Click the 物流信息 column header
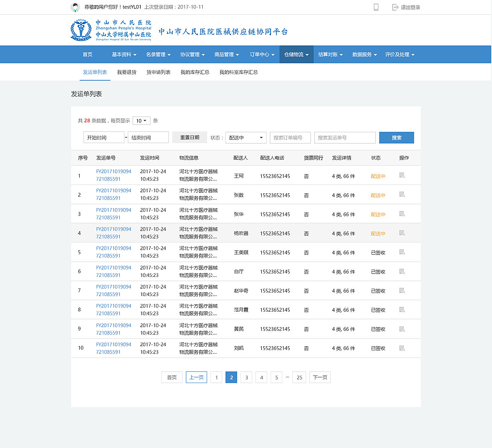Screen dimensions: 492x448 (189, 158)
